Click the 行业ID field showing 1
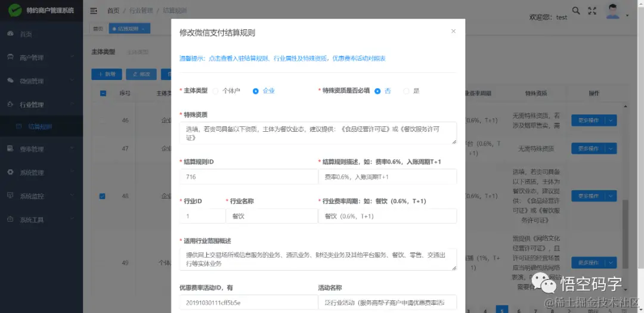The width and height of the screenshot is (644, 313). [203, 216]
